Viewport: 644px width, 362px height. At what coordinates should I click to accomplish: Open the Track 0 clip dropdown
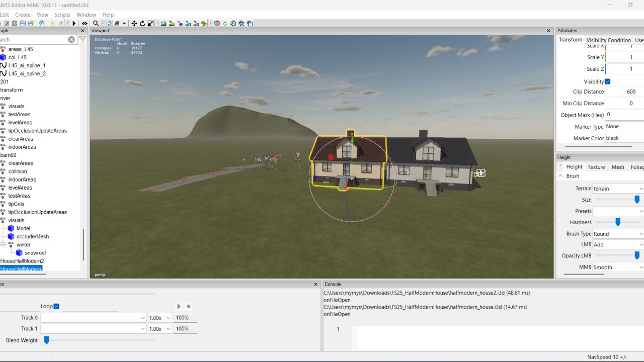tap(93, 318)
